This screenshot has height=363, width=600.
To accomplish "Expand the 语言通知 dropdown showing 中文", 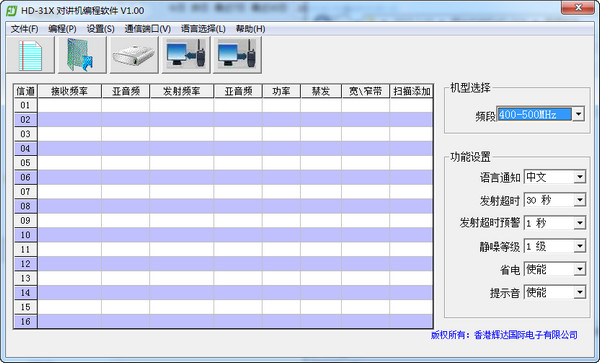I will click(580, 177).
